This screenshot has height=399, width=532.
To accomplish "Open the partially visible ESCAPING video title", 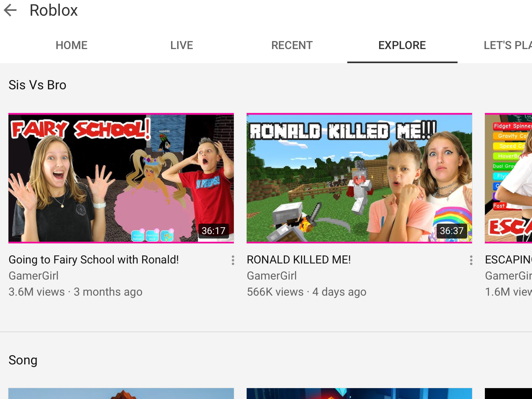I will [508, 260].
